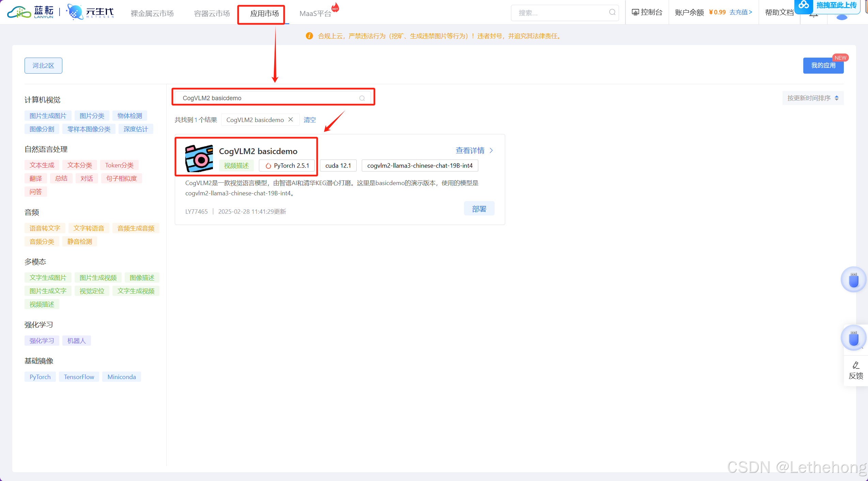Viewport: 868px width, 481px height.
Task: Open the 按更新时间排序 sort dropdown
Action: click(x=813, y=98)
